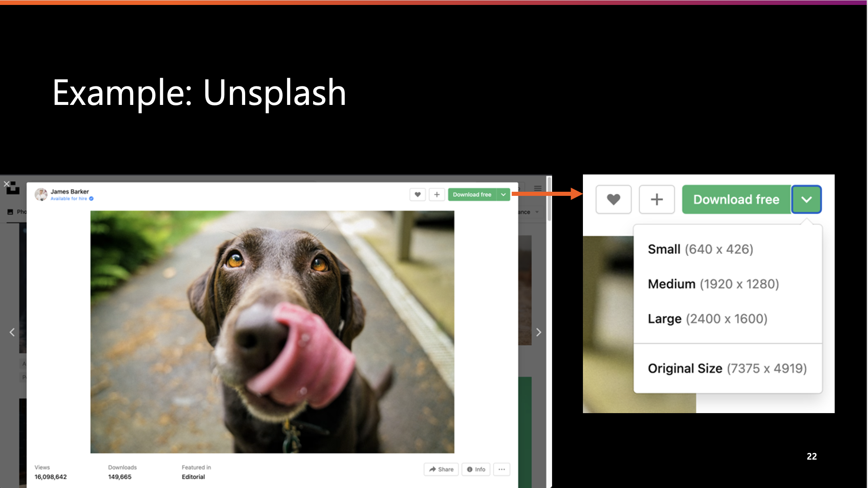Choose Original Size (7375 x 4919) option

point(727,368)
